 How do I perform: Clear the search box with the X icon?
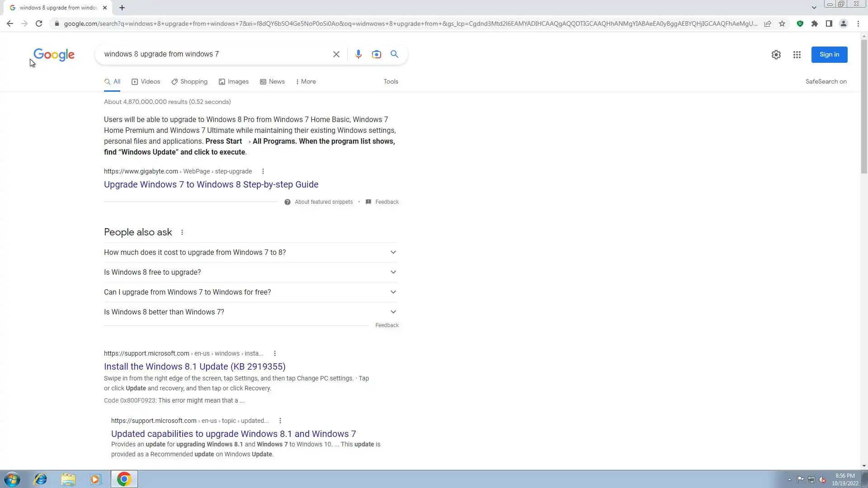click(336, 54)
